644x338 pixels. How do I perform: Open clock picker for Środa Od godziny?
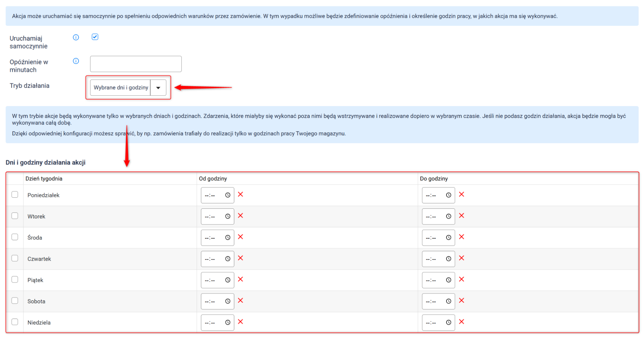pos(228,238)
